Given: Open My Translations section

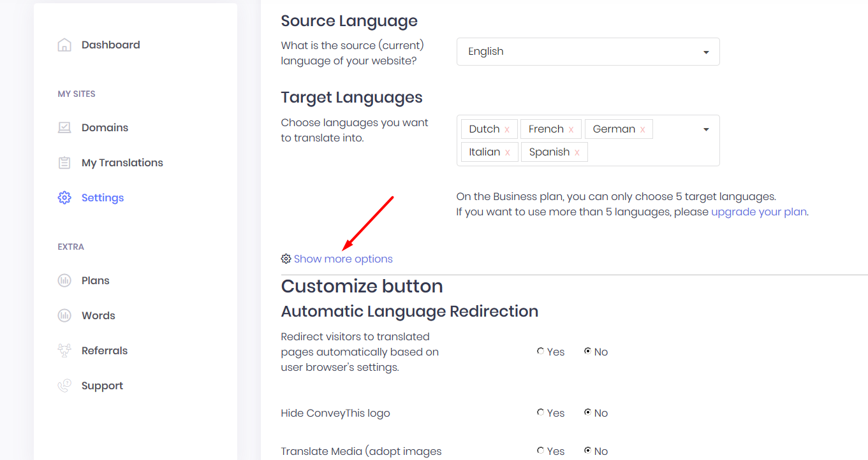Looking at the screenshot, I should tap(122, 162).
